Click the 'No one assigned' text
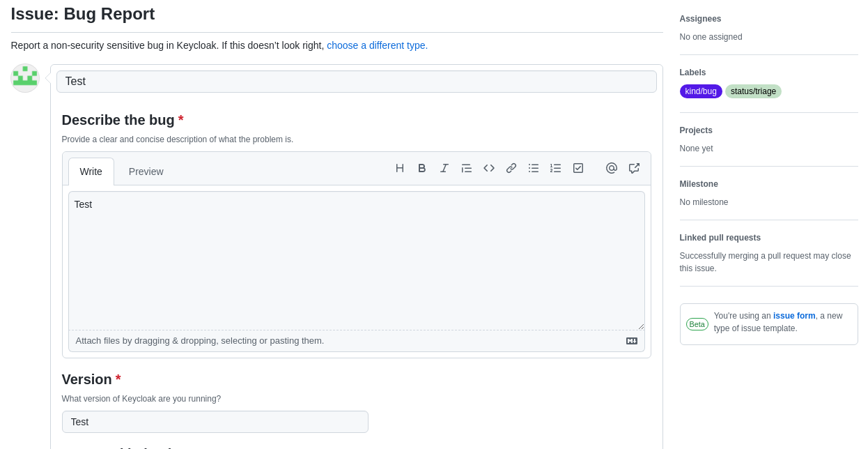This screenshot has height=449, width=868. [x=711, y=37]
